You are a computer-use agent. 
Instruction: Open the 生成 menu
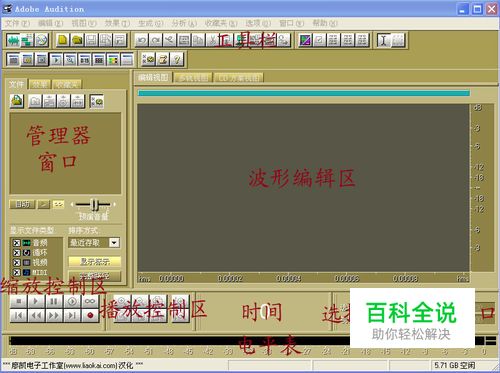tap(151, 23)
